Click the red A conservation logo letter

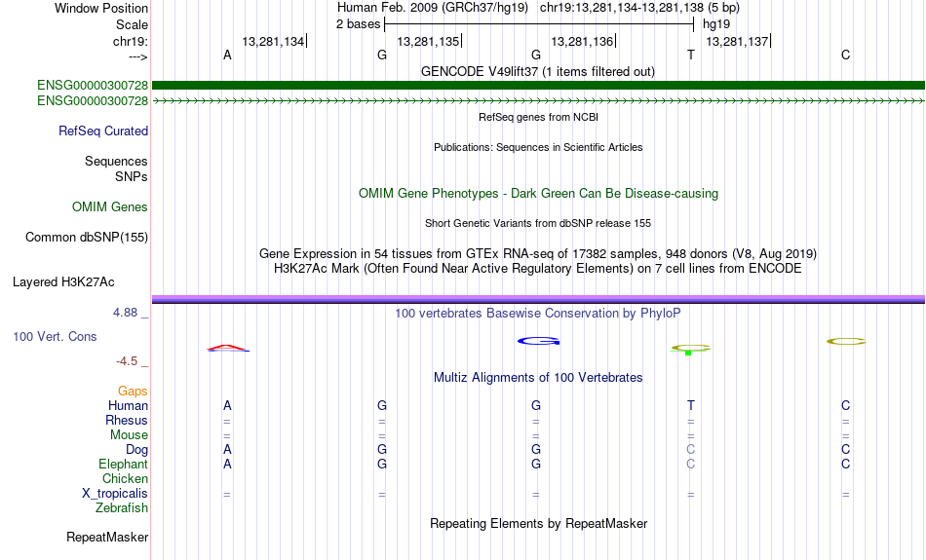[x=227, y=348]
